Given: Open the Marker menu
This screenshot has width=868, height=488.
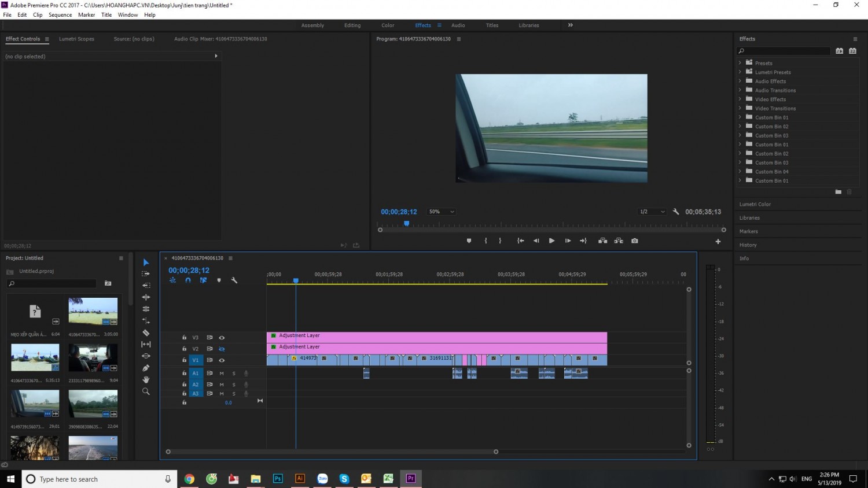Looking at the screenshot, I should pos(86,15).
